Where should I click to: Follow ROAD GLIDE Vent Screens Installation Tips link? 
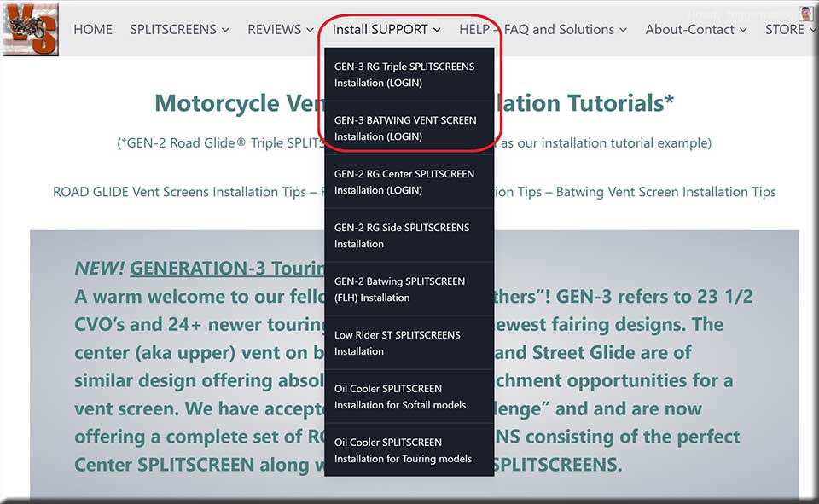[x=179, y=192]
